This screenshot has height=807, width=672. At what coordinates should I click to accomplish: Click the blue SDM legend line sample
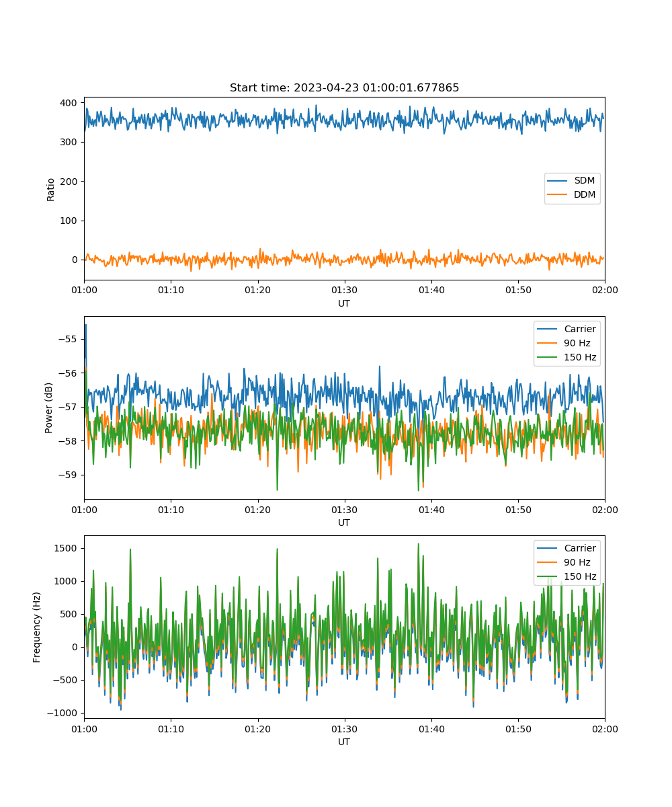point(558,181)
